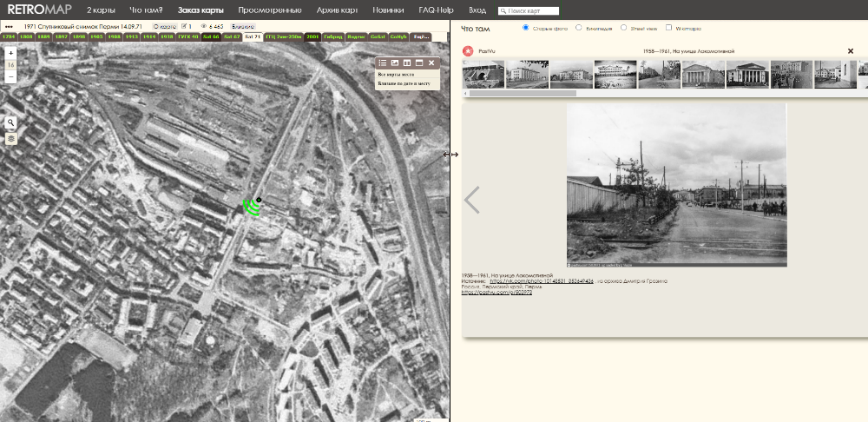Expand the Ещё... map tabs list

tap(421, 36)
